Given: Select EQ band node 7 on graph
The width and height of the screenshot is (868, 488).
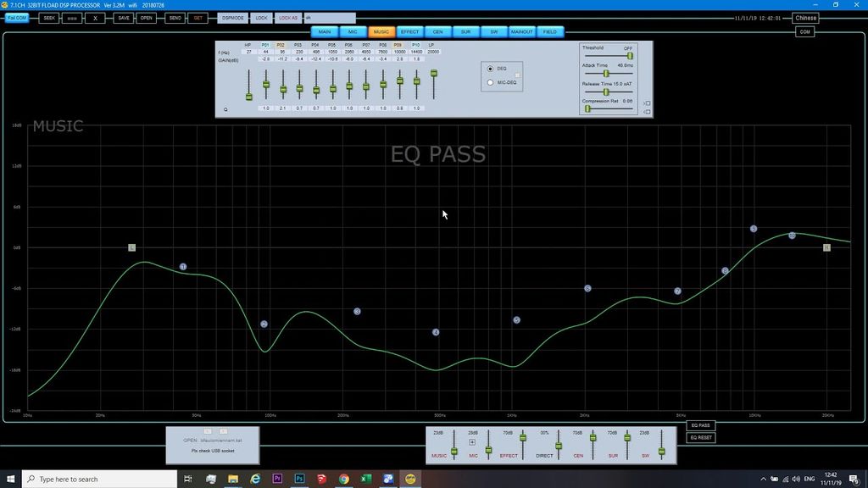Looking at the screenshot, I should point(677,291).
